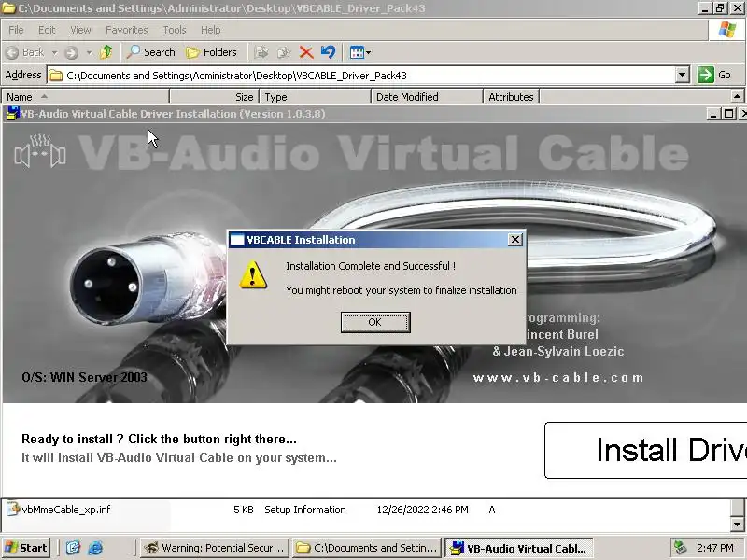This screenshot has width=747, height=560.
Task: Click the warning icon in the dialog
Action: [253, 274]
